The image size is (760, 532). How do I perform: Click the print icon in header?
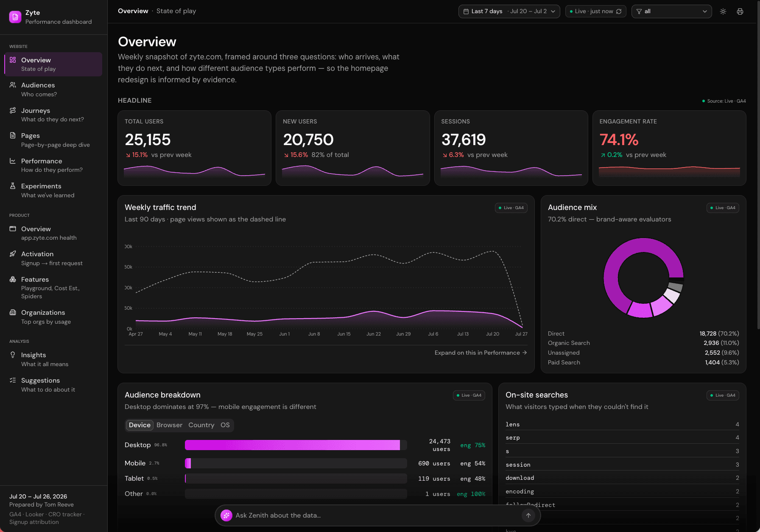740,11
